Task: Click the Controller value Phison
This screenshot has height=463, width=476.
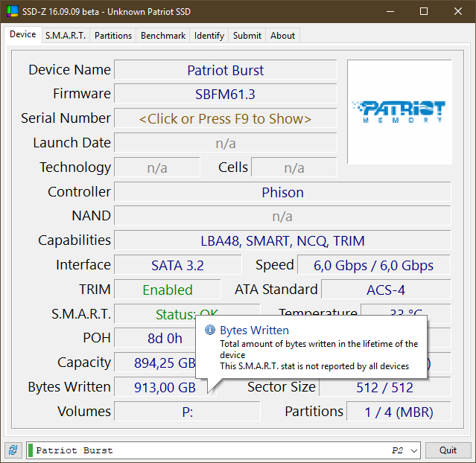Action: [282, 192]
